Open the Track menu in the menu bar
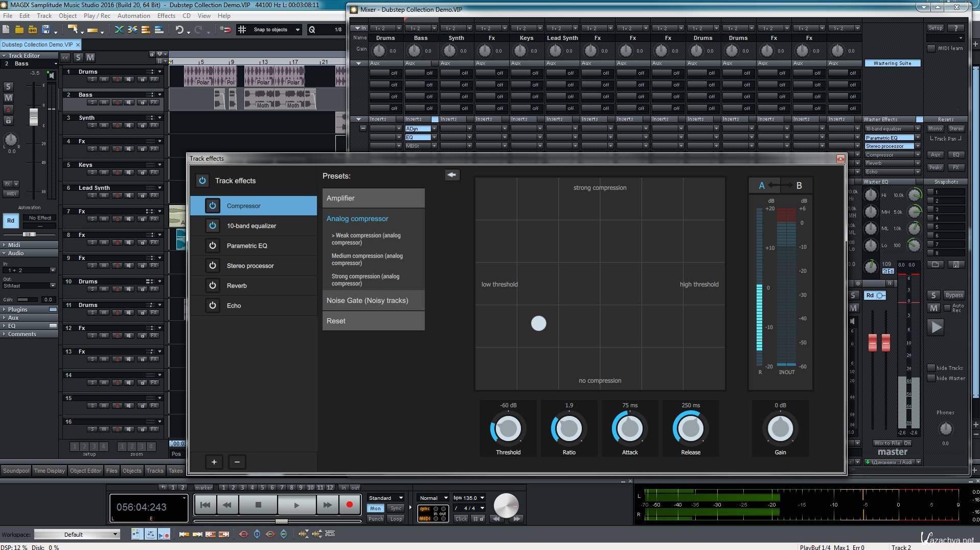The width and height of the screenshot is (980, 550). pos(44,16)
